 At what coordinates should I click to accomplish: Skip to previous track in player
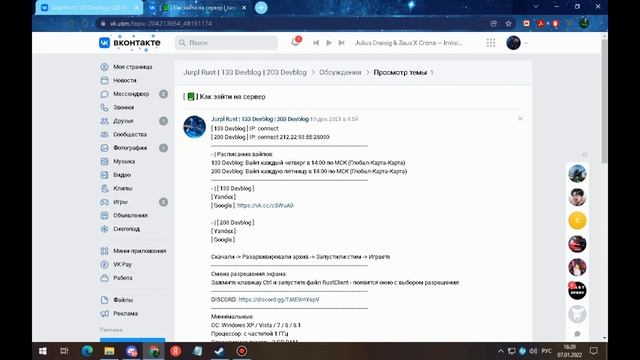[x=316, y=43]
